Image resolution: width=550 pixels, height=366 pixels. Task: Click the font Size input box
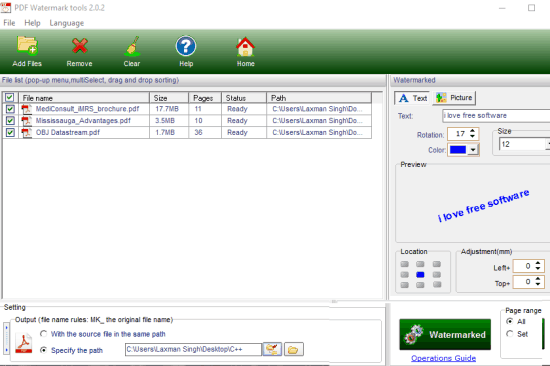[x=522, y=144]
